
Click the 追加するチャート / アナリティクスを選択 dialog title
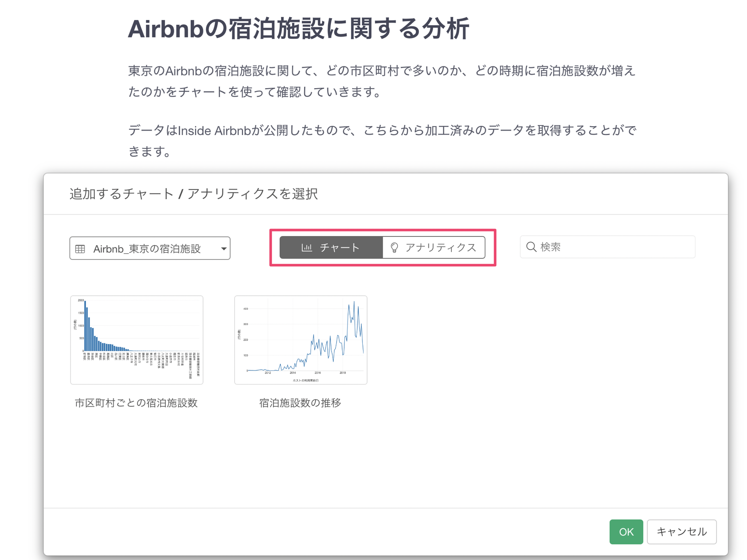193,194
